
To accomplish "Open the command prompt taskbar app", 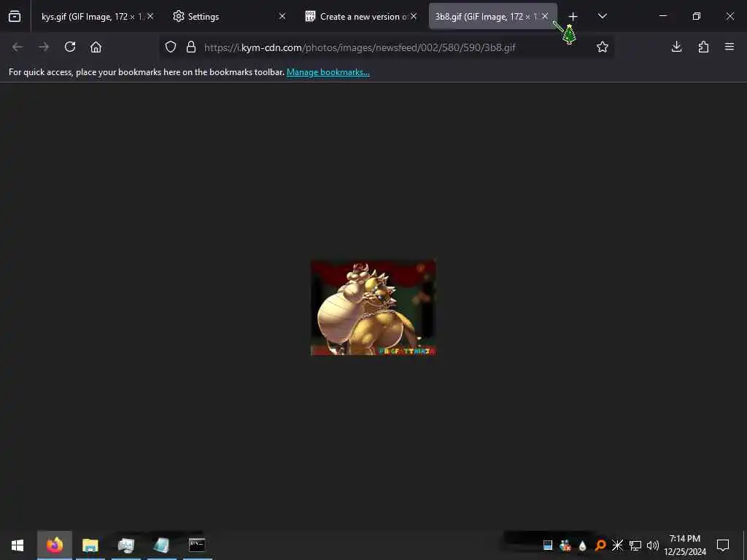I will point(197,545).
